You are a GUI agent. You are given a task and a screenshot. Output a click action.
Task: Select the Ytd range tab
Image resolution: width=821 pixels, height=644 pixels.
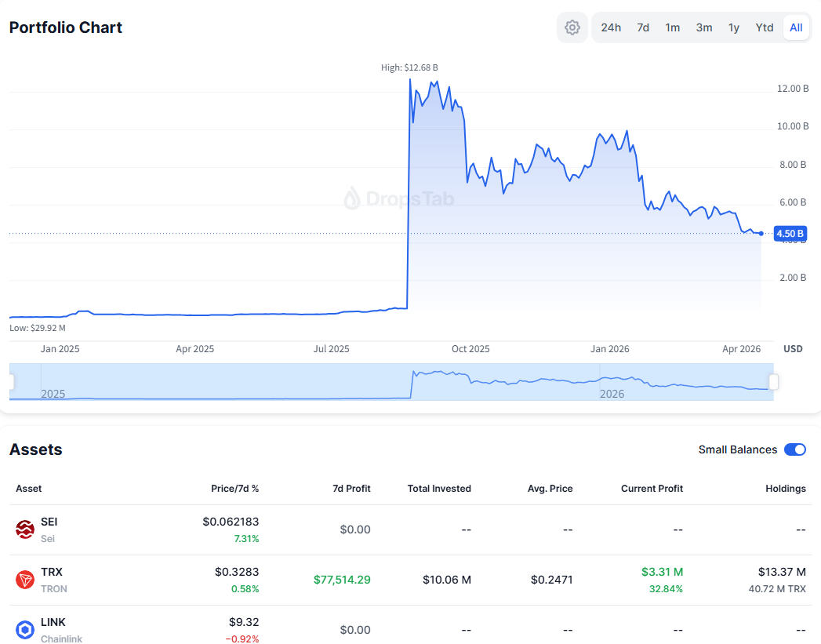pos(765,27)
